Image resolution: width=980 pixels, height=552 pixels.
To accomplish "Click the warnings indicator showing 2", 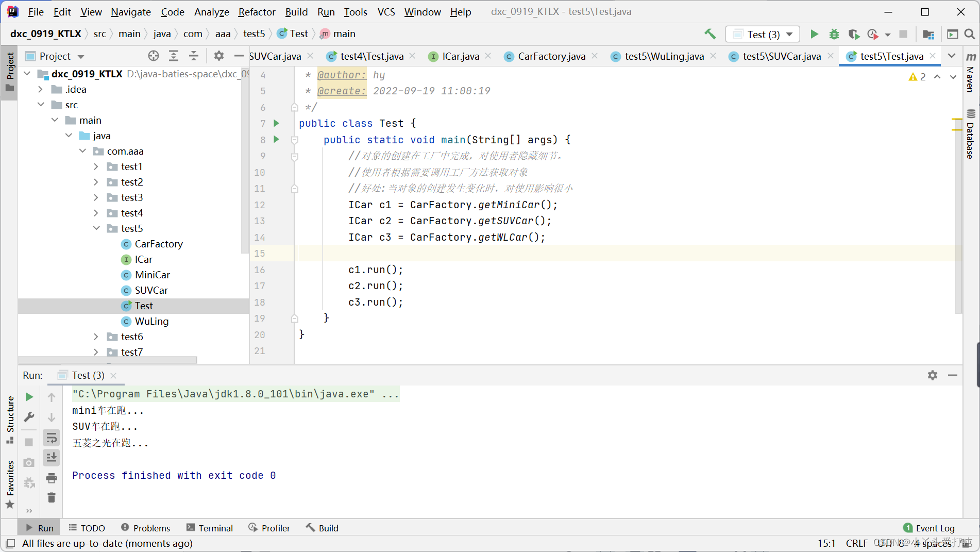I will [917, 77].
